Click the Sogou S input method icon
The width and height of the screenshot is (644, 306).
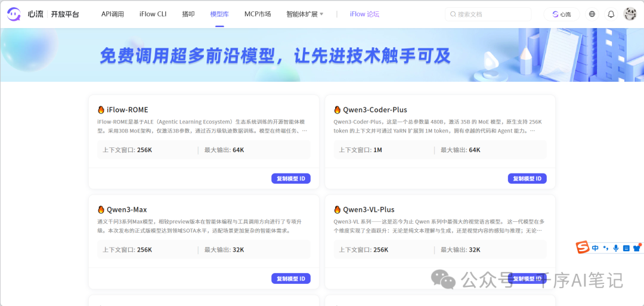click(582, 248)
